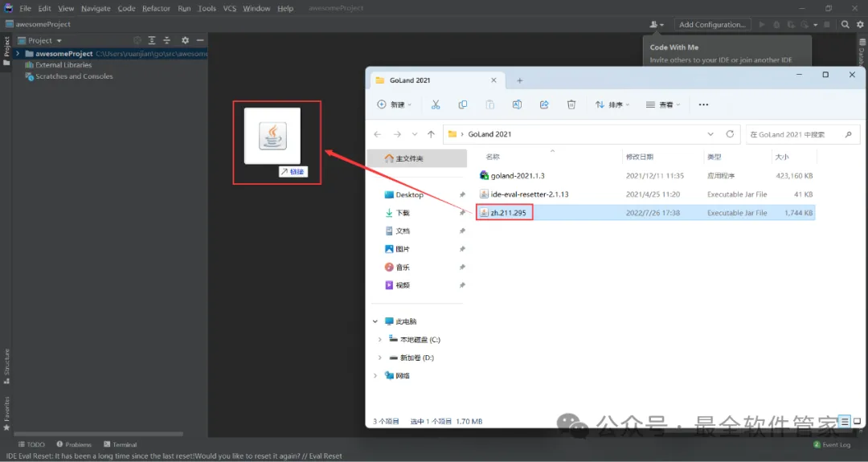Add a new Explorer tab with plus

coord(520,81)
